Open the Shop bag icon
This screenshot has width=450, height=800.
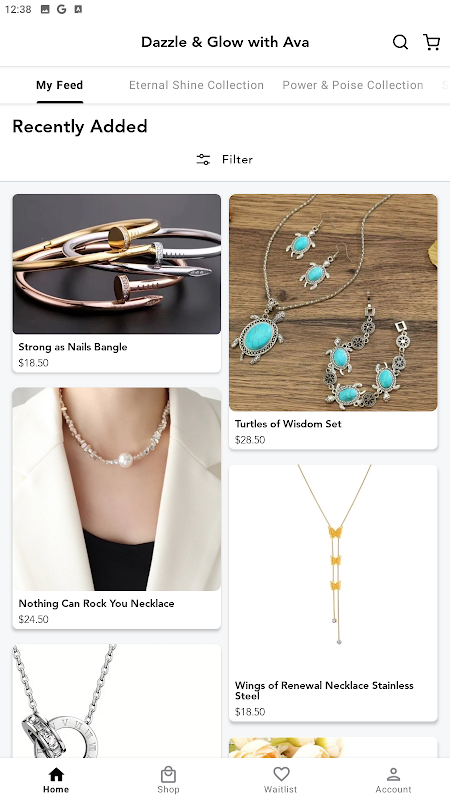click(168, 774)
